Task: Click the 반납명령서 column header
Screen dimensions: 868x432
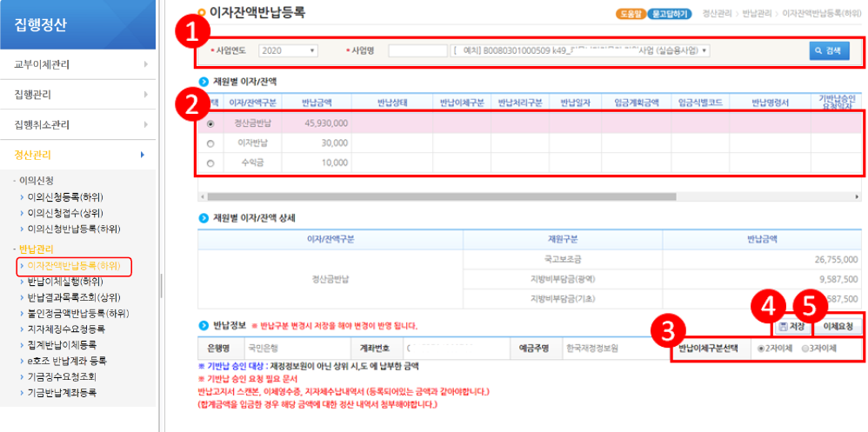Action: point(770,103)
